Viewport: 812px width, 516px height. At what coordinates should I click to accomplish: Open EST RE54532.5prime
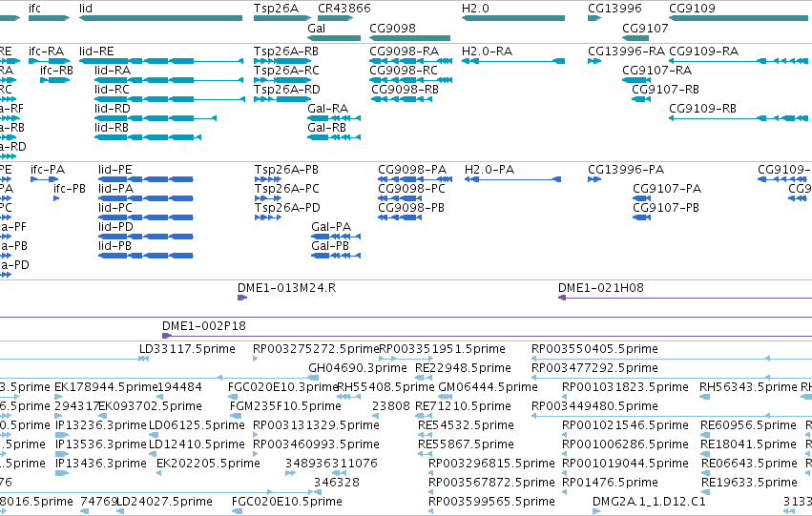pos(466,426)
